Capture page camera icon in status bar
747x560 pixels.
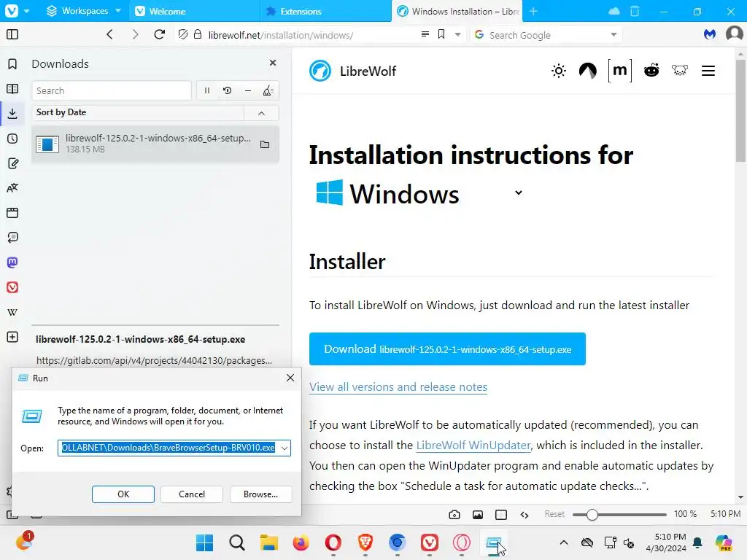454,515
